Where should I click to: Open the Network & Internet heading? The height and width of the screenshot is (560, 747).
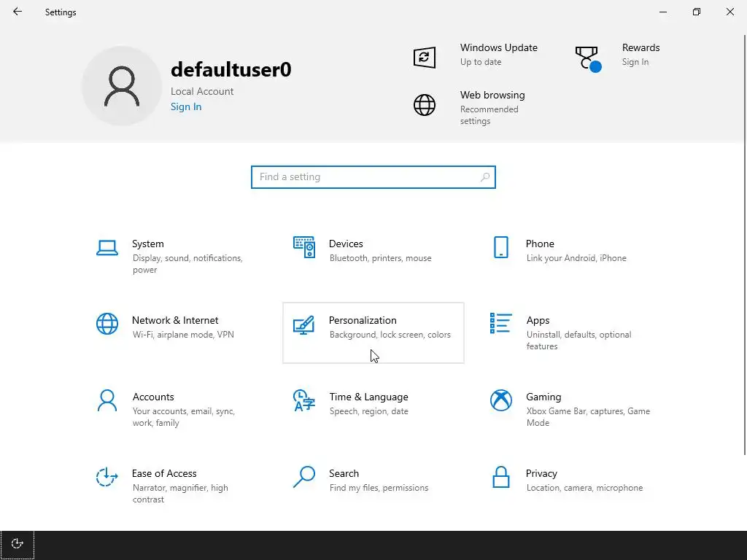pos(175,321)
